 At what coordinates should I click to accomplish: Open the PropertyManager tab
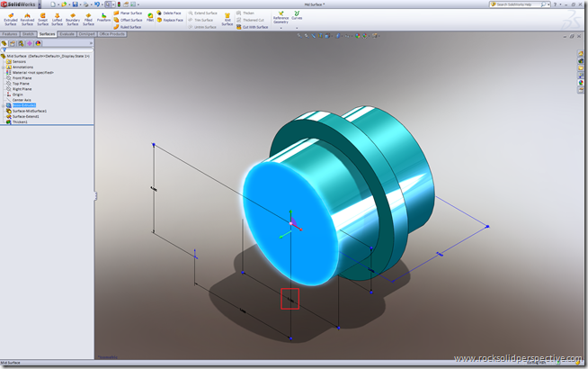(13, 43)
